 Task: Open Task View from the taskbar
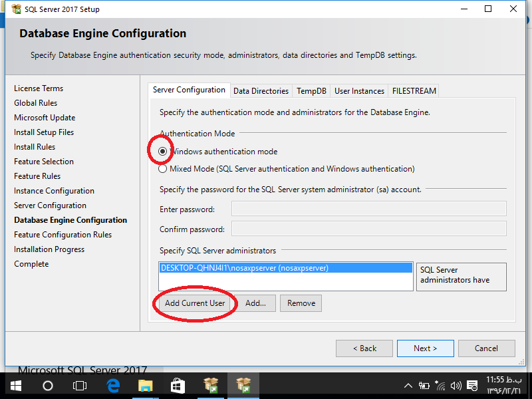coord(80,386)
